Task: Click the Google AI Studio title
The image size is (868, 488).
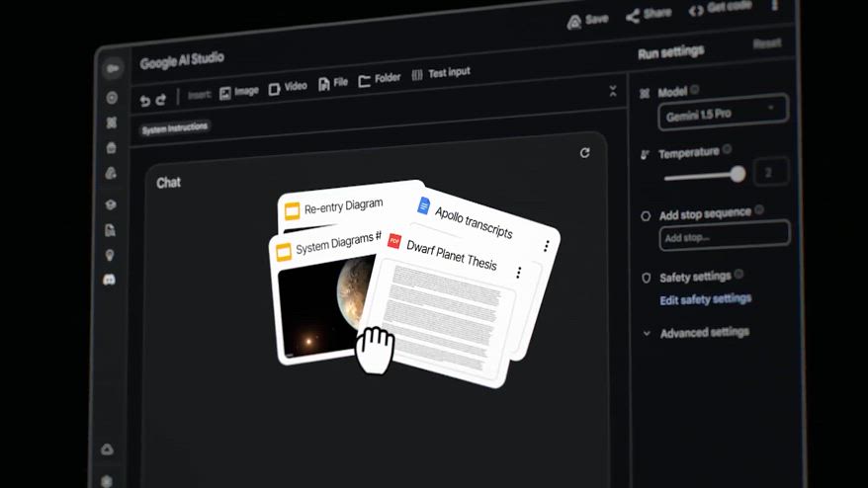Action: pos(182,60)
